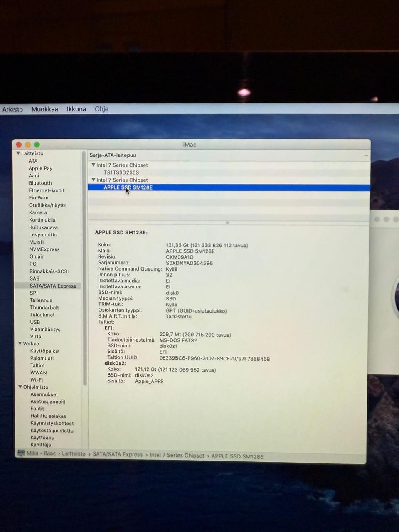
Task: Collapse first Intel 7 Series Chipset triangle
Action: point(94,165)
